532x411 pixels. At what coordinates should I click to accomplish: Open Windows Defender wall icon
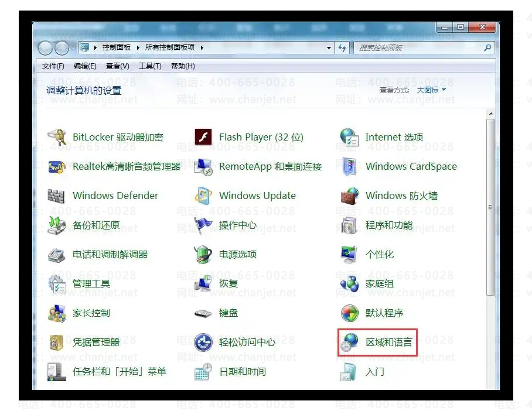[x=56, y=196]
